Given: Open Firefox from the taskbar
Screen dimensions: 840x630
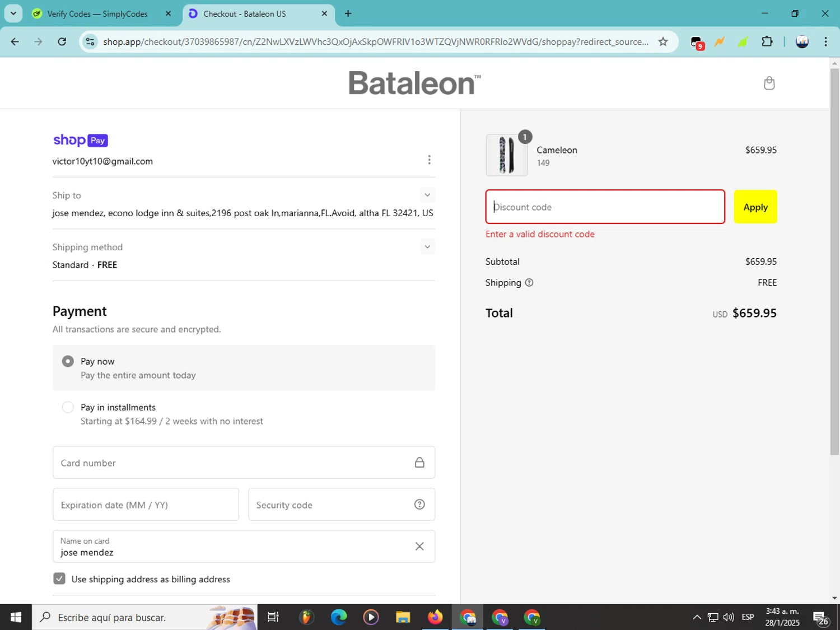Looking at the screenshot, I should tap(435, 617).
